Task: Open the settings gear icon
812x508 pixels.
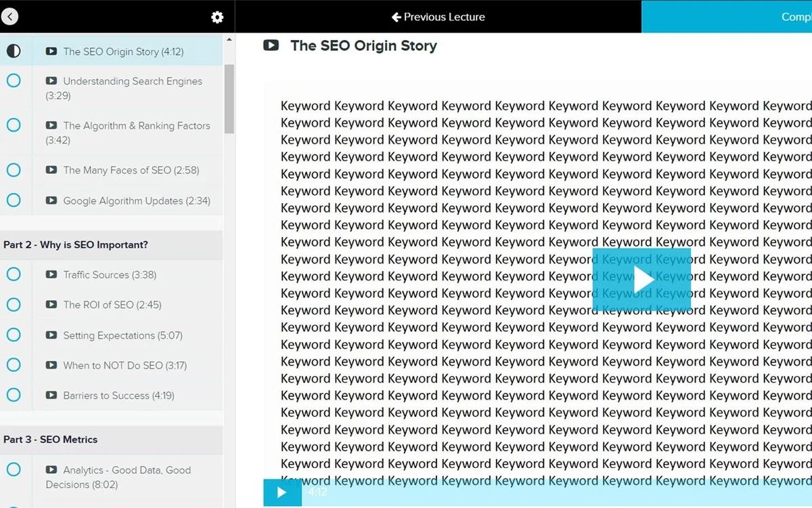Action: (x=217, y=18)
